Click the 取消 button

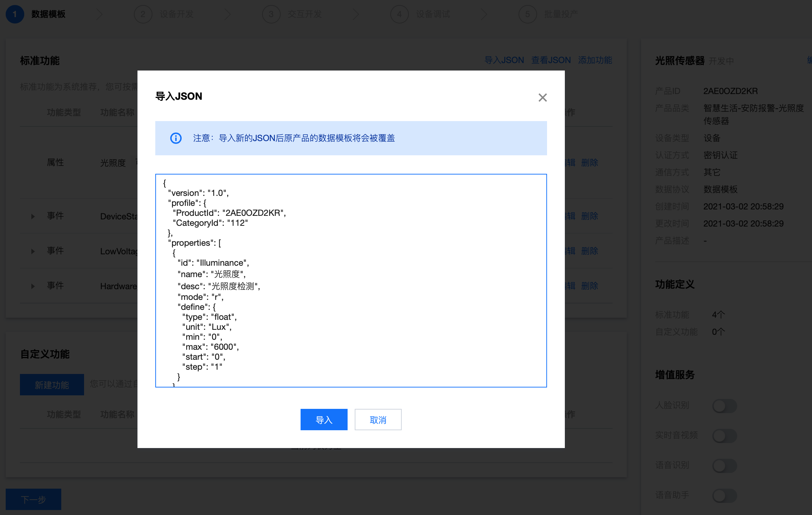(378, 420)
